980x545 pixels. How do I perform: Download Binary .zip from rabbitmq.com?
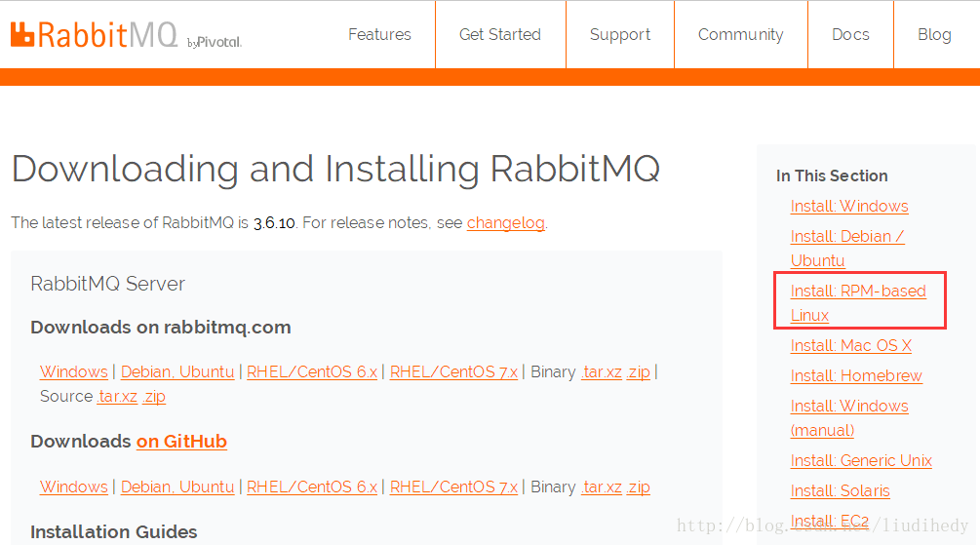tap(639, 371)
